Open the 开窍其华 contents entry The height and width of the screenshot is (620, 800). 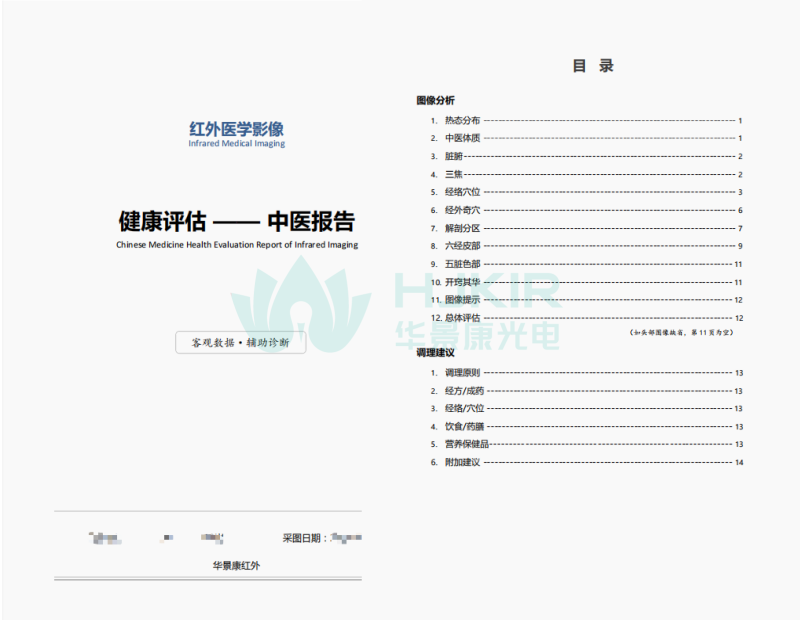462,282
